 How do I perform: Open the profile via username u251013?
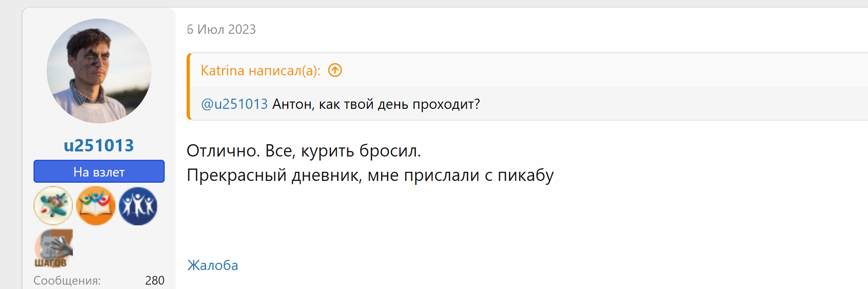click(x=99, y=145)
